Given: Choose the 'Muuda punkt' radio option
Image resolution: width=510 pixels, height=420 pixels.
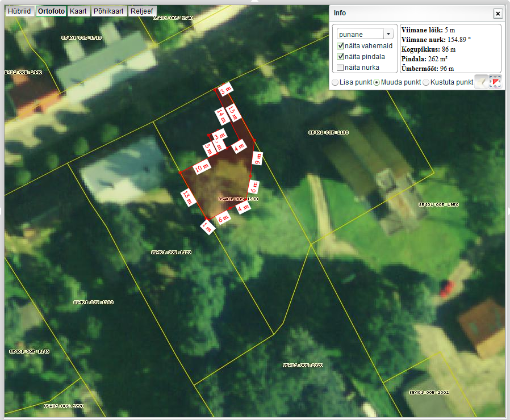Looking at the screenshot, I should [x=377, y=82].
